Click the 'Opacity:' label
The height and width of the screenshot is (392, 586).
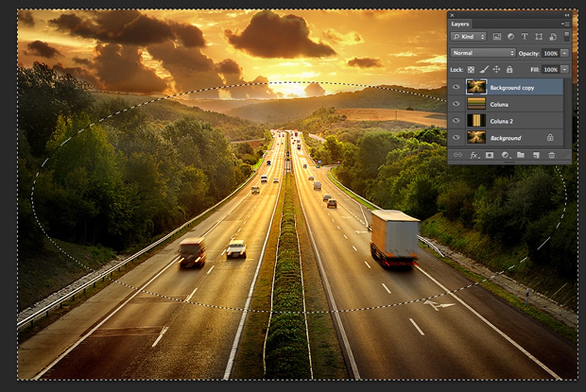(x=529, y=54)
